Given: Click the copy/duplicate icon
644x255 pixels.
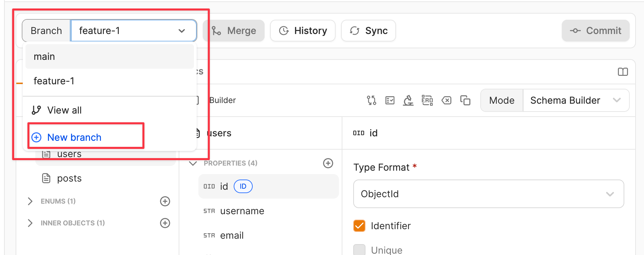Looking at the screenshot, I should pos(465,100).
